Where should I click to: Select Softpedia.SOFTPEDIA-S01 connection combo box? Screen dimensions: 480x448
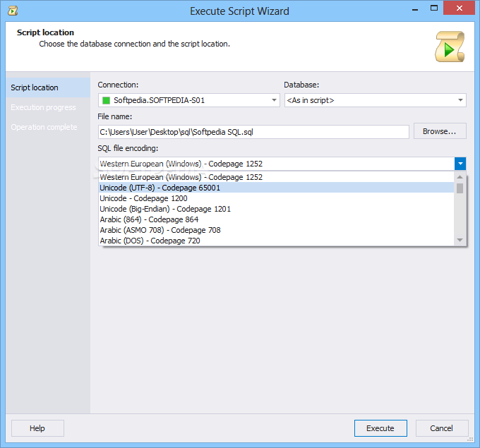(189, 100)
